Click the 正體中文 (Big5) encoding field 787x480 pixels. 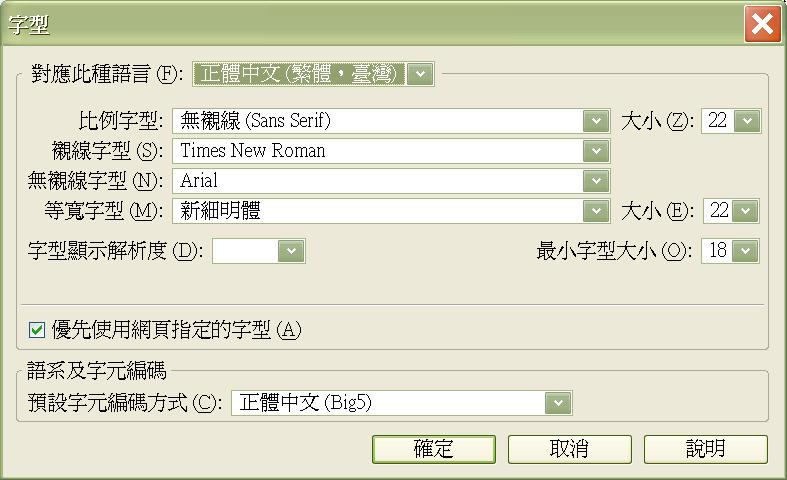point(388,403)
